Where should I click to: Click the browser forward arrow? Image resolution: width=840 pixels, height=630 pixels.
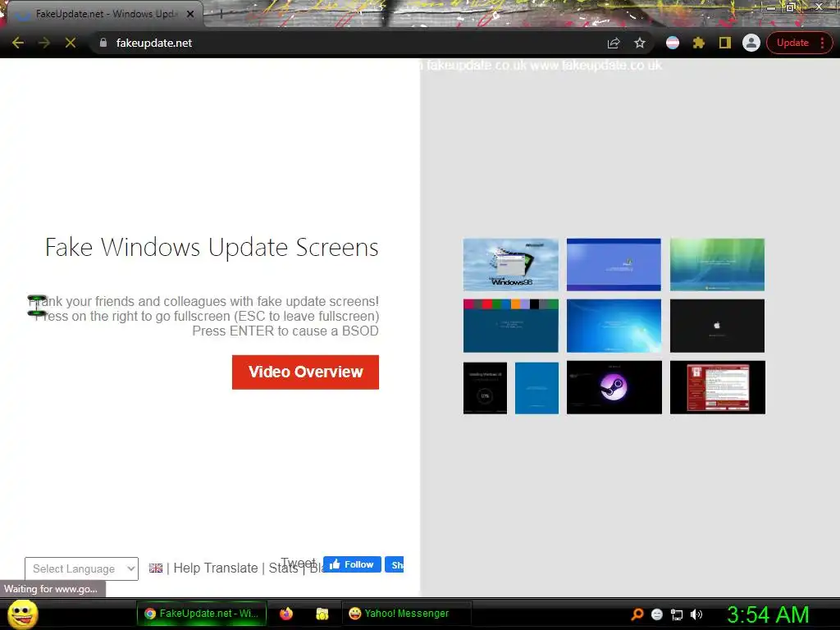pos(44,43)
